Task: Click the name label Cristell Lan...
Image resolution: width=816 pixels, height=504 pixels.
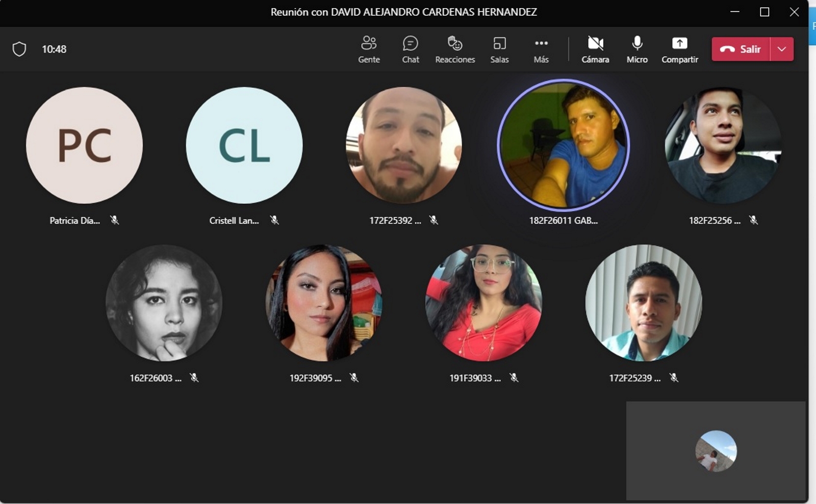Action: click(234, 221)
